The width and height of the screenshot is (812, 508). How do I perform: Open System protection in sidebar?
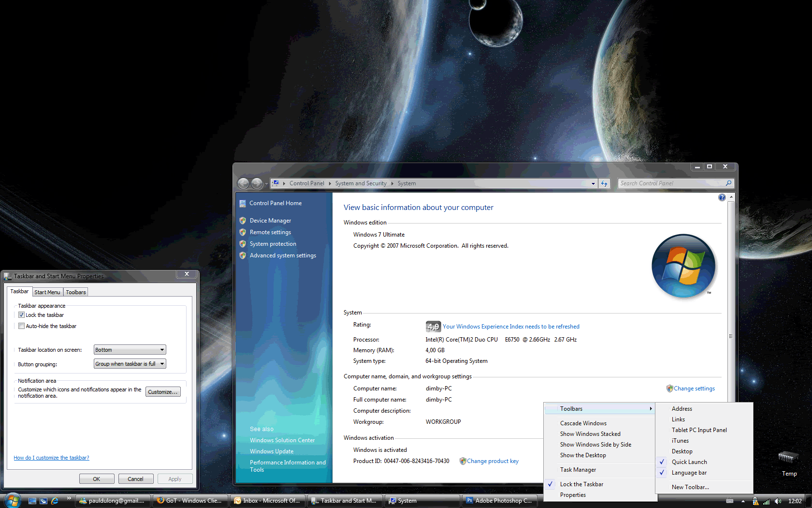click(273, 244)
